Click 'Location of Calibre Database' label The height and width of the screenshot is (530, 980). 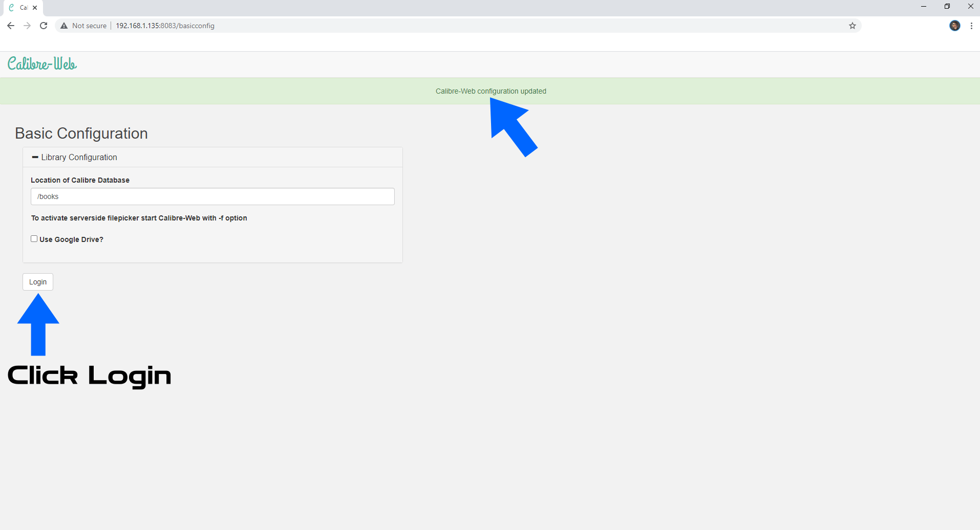[x=80, y=180]
